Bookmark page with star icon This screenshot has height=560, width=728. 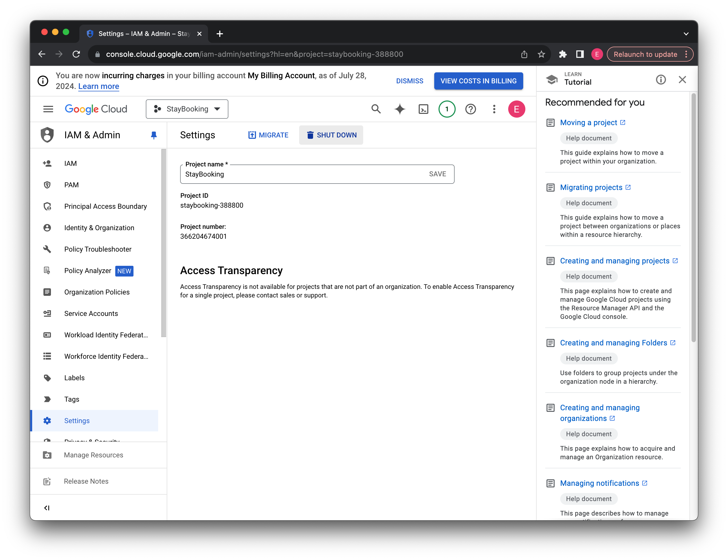click(541, 54)
